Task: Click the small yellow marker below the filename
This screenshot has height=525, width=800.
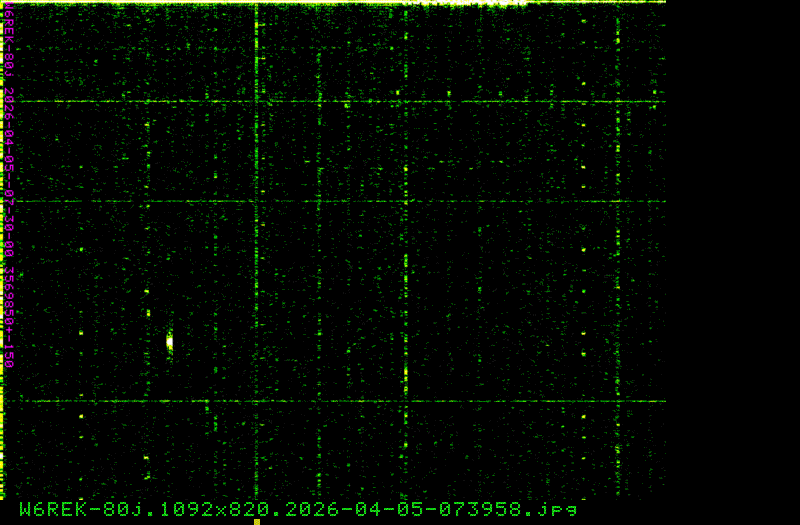Action: 257,522
